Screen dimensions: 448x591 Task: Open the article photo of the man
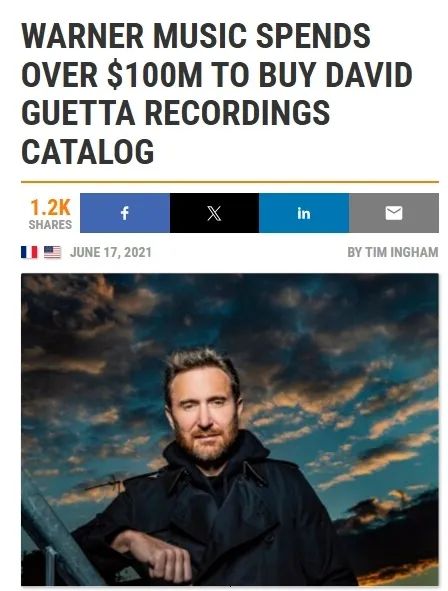[x=230, y=430]
